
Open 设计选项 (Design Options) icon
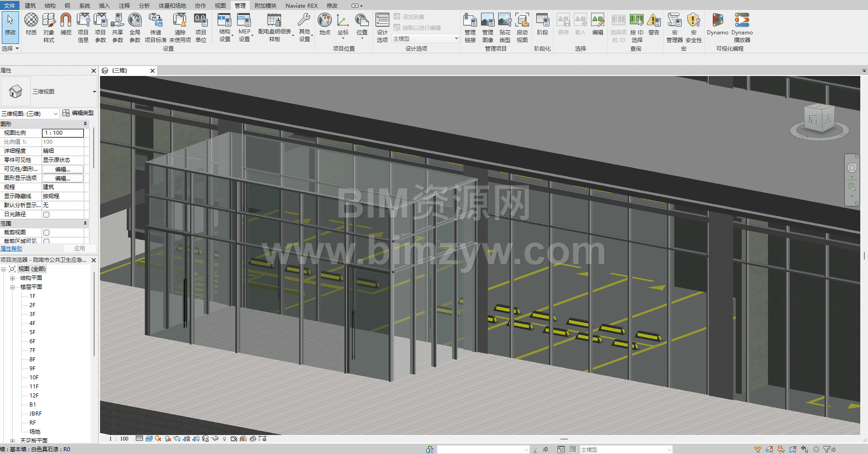(382, 28)
